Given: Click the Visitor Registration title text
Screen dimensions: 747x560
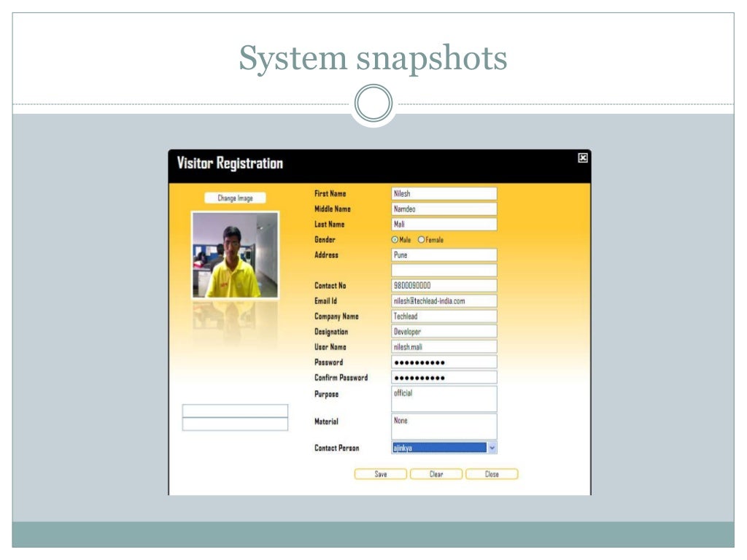Looking at the screenshot, I should (230, 163).
